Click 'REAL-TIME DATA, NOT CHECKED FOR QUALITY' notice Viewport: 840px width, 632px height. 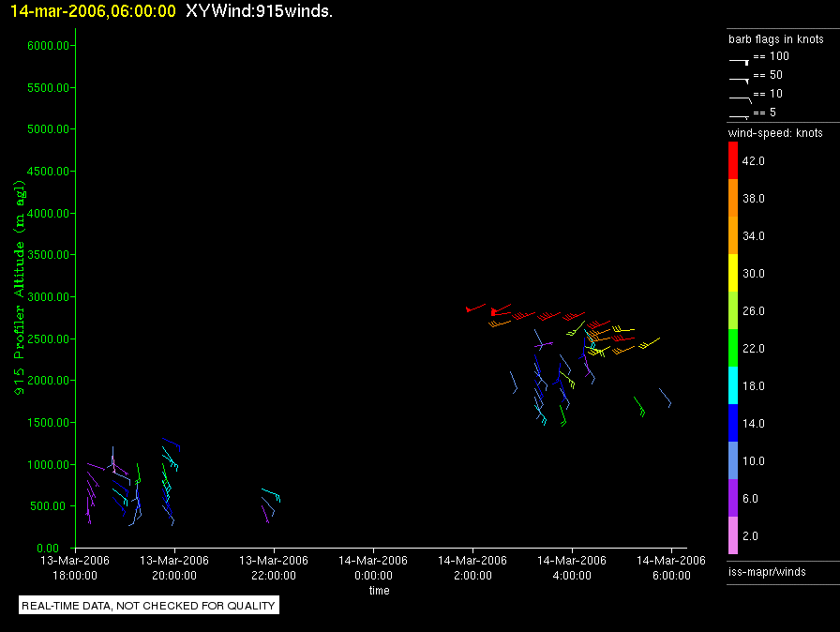coord(148,606)
